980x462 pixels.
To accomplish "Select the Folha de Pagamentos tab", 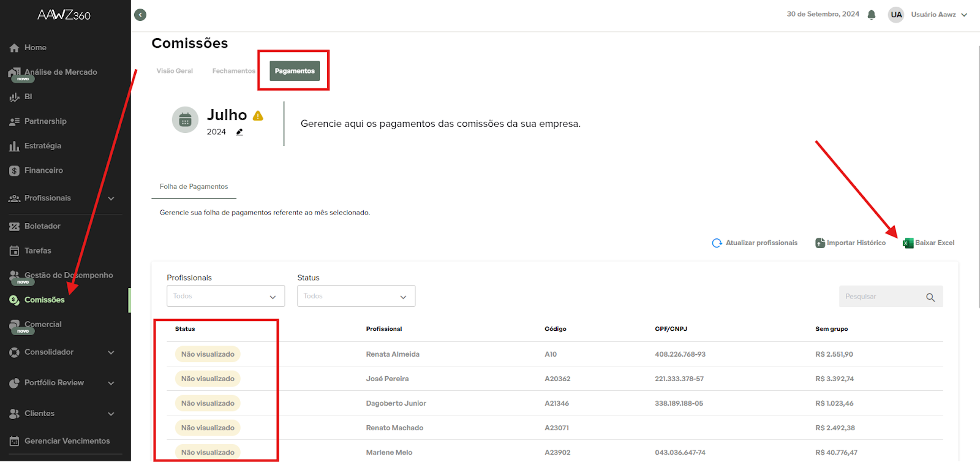I will 194,186.
